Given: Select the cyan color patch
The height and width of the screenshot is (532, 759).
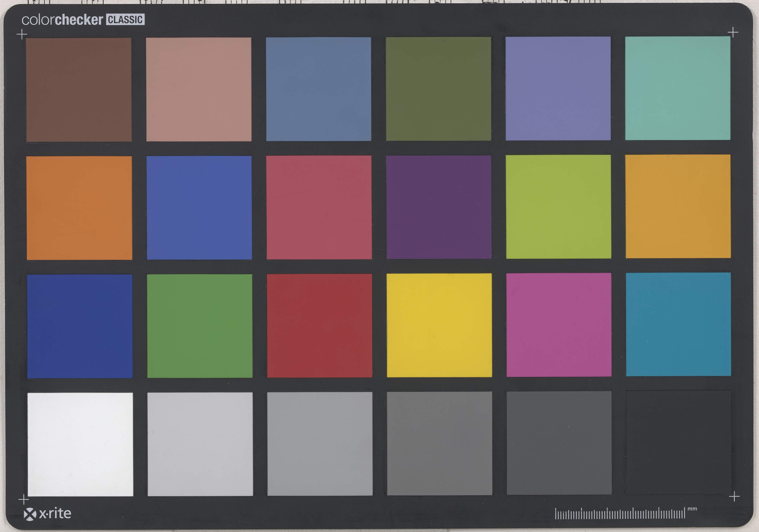Looking at the screenshot, I should click(678, 325).
